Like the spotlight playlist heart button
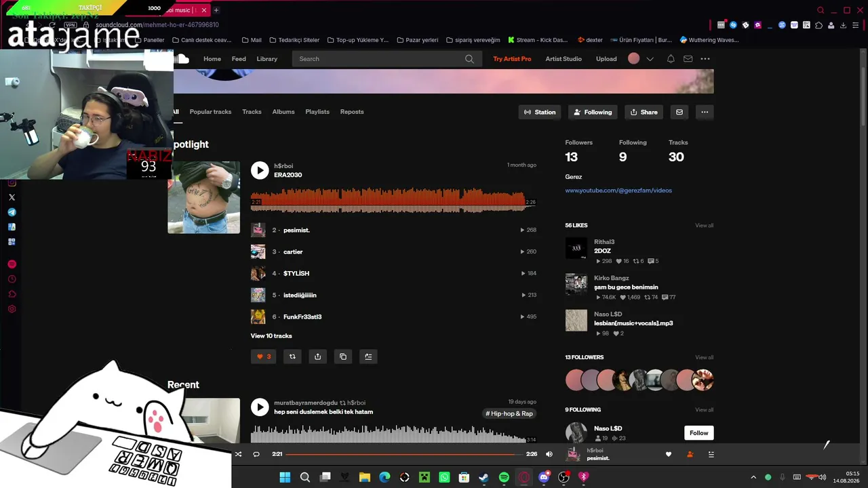Viewport: 868px width, 488px height. click(x=263, y=357)
